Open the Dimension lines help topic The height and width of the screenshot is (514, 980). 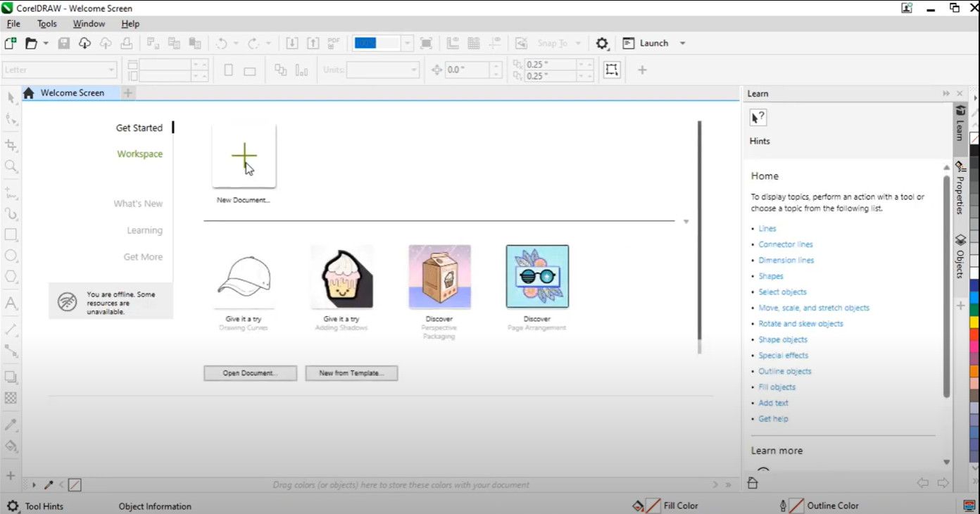click(x=786, y=261)
